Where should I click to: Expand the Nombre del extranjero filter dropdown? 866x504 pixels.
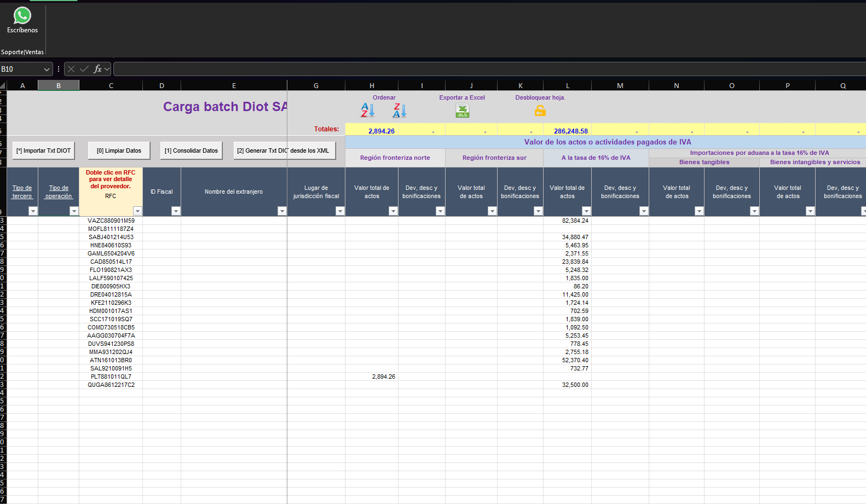282,211
